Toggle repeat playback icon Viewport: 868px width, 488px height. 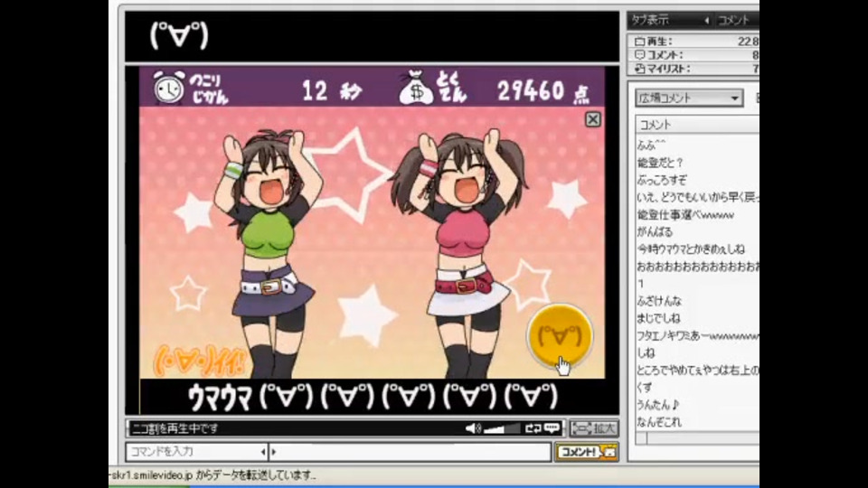[x=533, y=428]
